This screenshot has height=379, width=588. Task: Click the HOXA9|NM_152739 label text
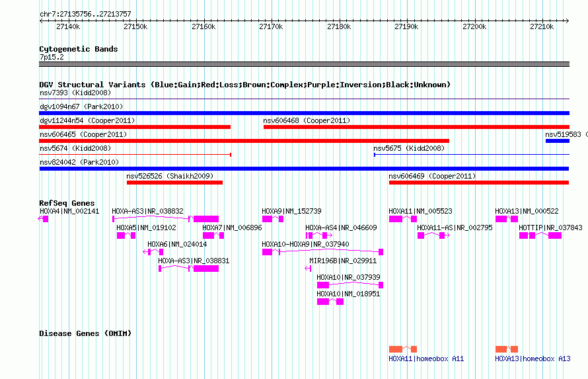291,211
